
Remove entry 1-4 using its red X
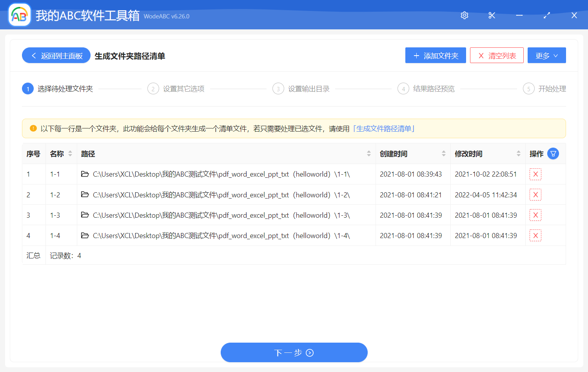(x=535, y=235)
